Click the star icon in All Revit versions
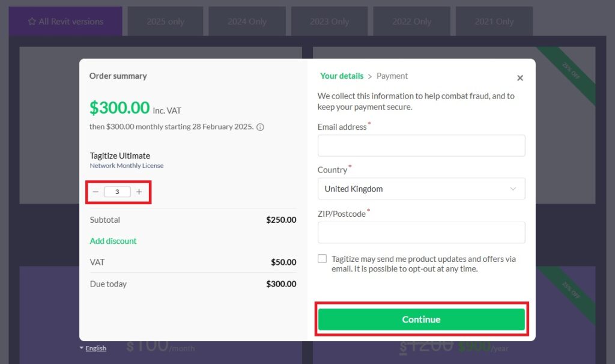 coord(32,22)
